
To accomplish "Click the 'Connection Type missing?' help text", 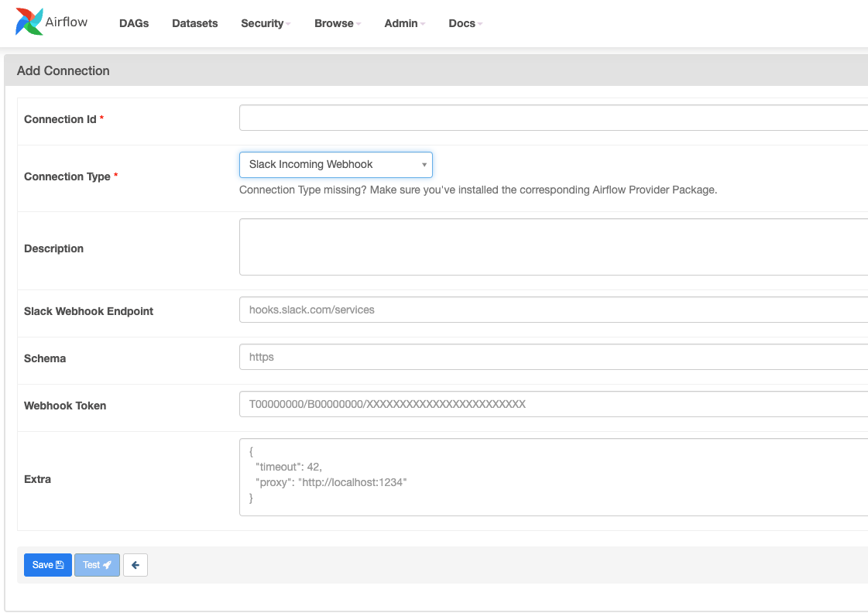I will (478, 190).
